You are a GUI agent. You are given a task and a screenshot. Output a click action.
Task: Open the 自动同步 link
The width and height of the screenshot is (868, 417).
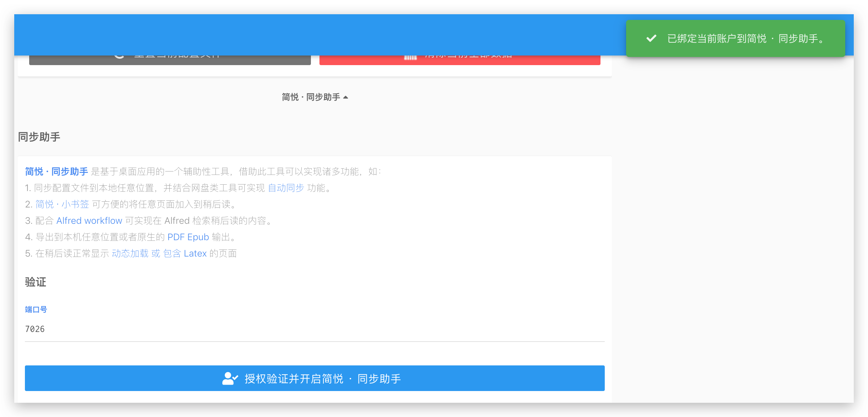coord(286,188)
